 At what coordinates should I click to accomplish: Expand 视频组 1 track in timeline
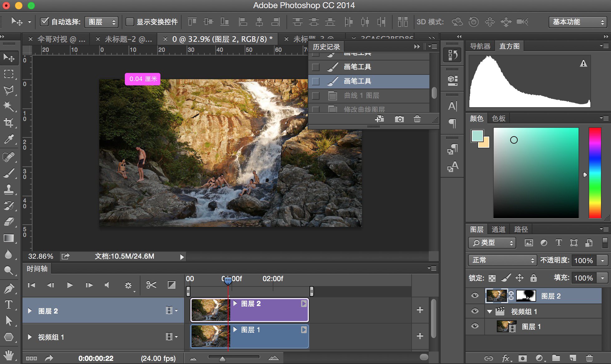(x=30, y=337)
